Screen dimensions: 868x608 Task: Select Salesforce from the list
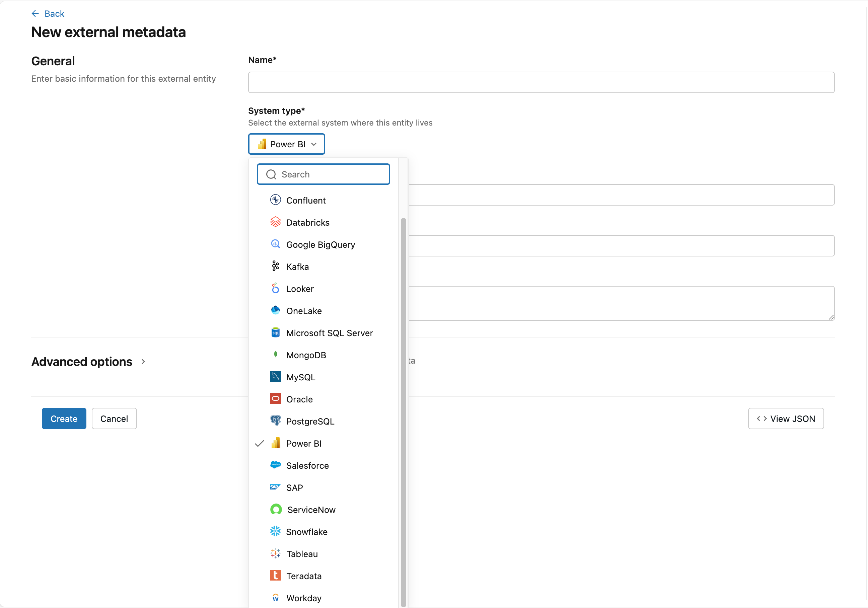click(323, 465)
